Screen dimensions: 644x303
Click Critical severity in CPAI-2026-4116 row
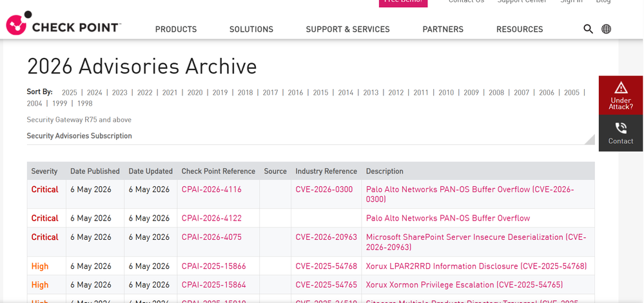click(x=44, y=190)
